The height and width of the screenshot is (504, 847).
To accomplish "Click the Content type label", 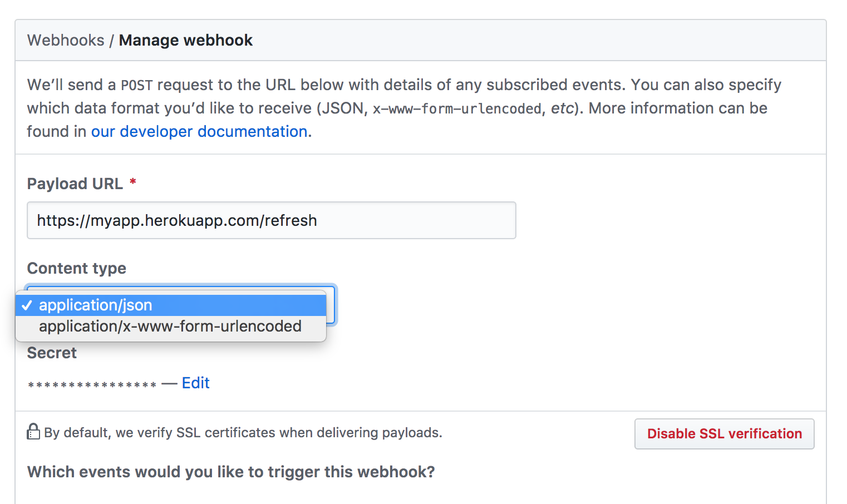I will [x=77, y=269].
